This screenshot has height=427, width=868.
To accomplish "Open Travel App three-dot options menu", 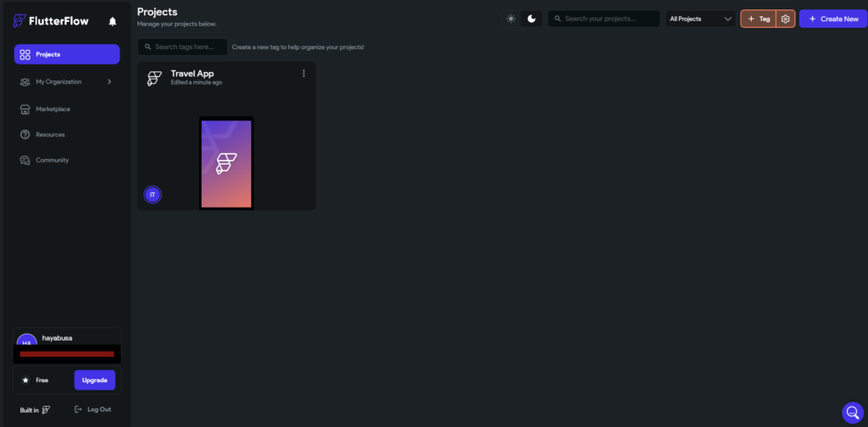I will coord(303,74).
